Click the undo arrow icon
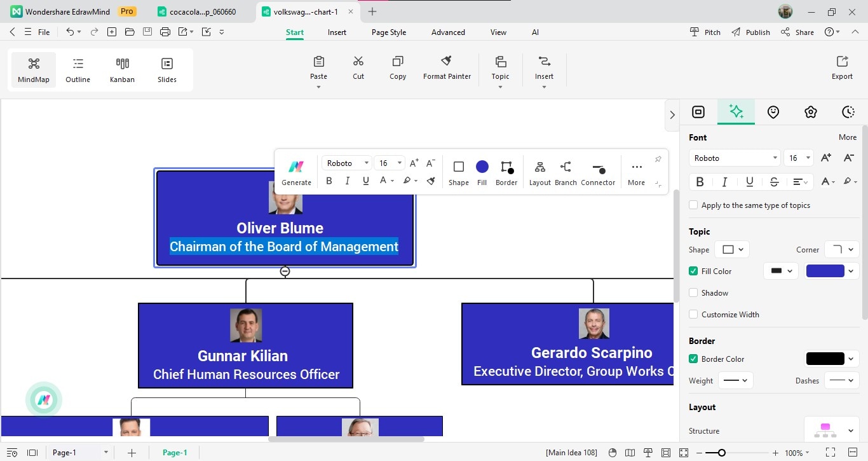 point(70,32)
